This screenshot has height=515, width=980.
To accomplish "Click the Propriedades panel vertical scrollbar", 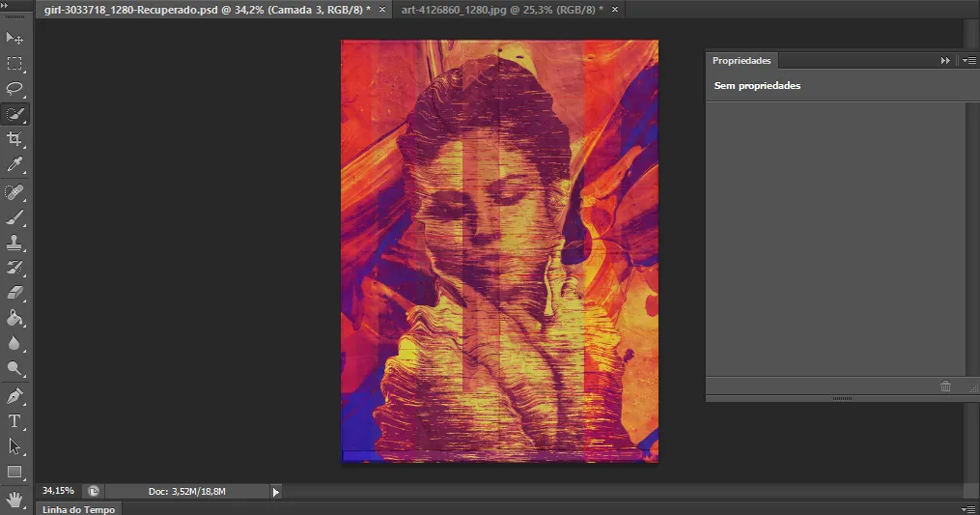I will 972,240.
